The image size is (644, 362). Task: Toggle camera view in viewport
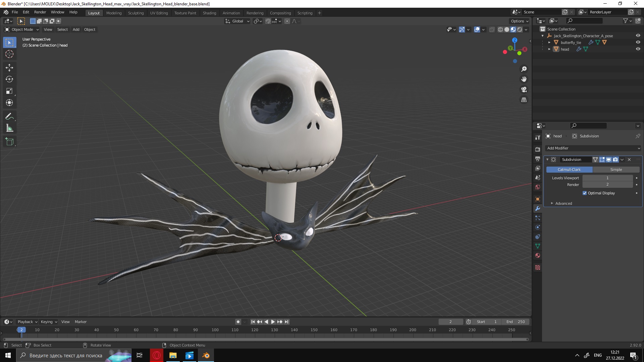click(524, 89)
